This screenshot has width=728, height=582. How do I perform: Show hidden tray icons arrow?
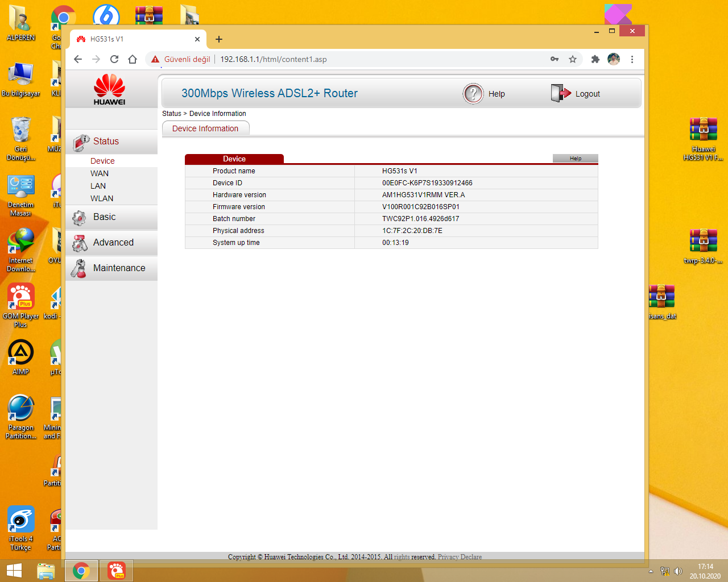tap(651, 571)
